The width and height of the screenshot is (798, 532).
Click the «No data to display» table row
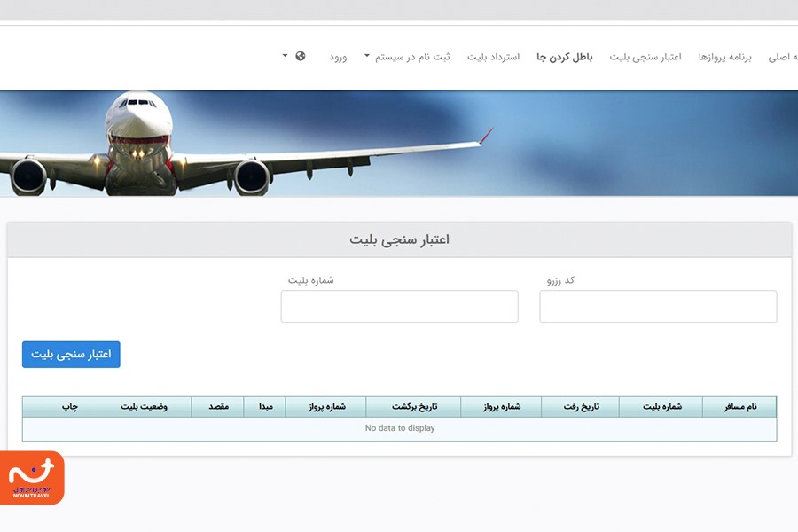click(x=399, y=427)
